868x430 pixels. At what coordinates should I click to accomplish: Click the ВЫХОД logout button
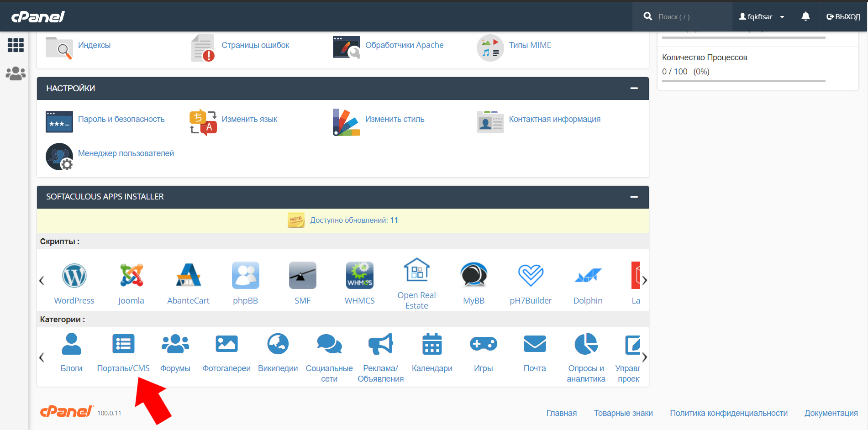[x=843, y=16]
